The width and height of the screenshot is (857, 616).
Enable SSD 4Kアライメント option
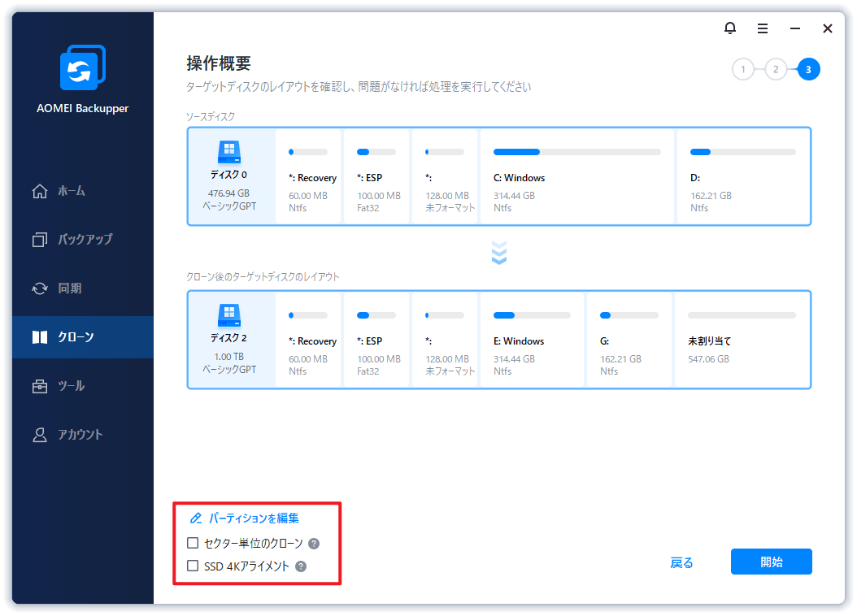coord(193,566)
